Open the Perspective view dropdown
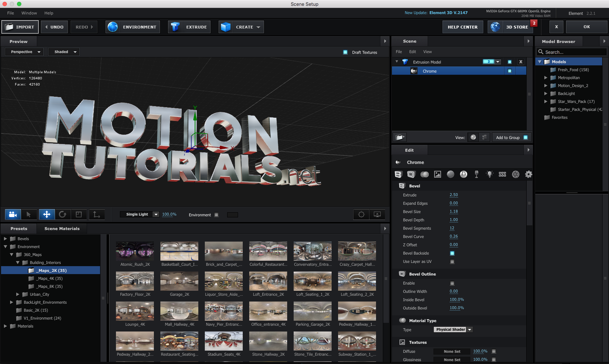 pyautogui.click(x=24, y=52)
